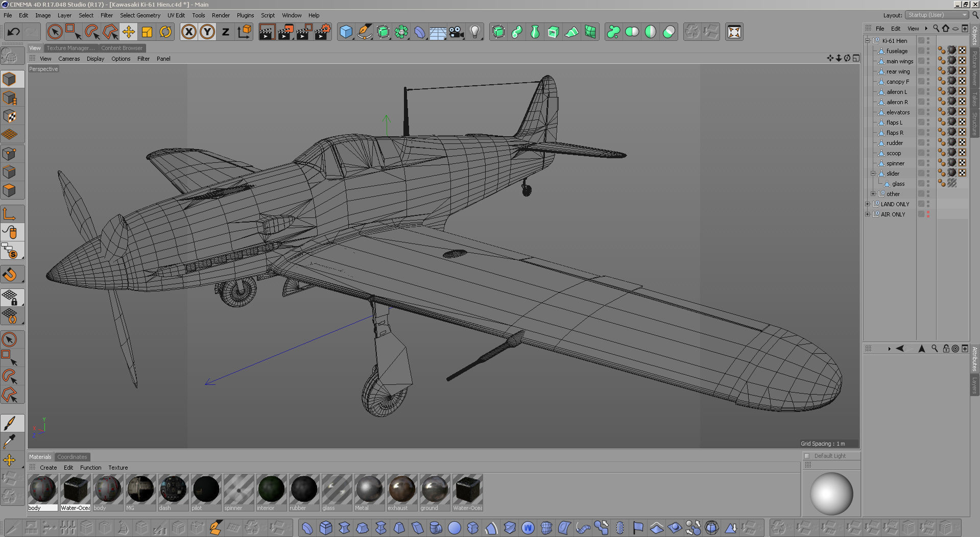Toggle fullscreen viewport icon

click(856, 58)
